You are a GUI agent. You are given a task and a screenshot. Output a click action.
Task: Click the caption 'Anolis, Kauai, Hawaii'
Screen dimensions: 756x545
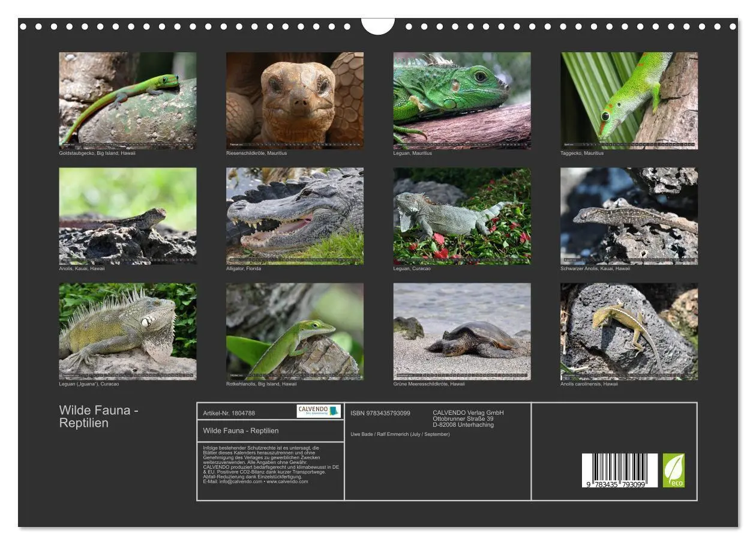pyautogui.click(x=82, y=268)
